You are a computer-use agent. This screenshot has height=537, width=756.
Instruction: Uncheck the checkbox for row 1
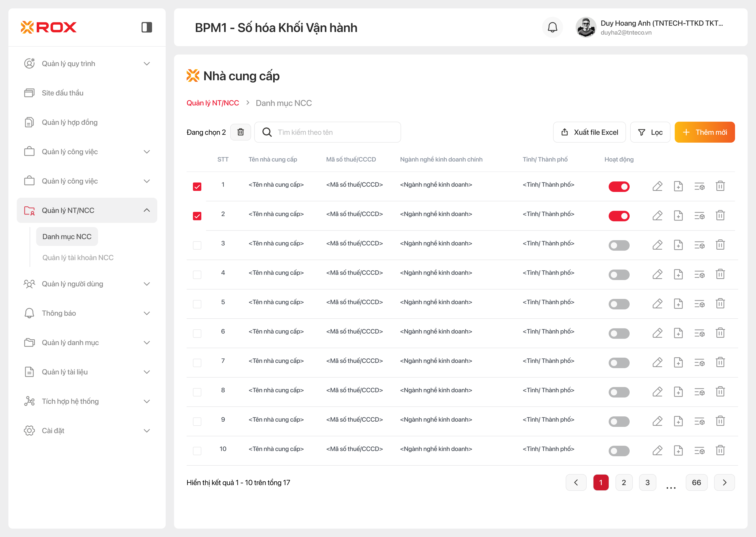pos(197,187)
